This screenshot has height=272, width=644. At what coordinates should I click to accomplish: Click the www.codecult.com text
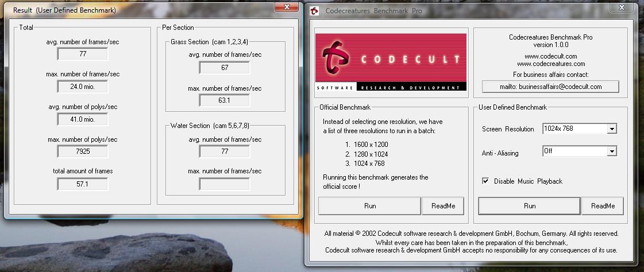[550, 56]
